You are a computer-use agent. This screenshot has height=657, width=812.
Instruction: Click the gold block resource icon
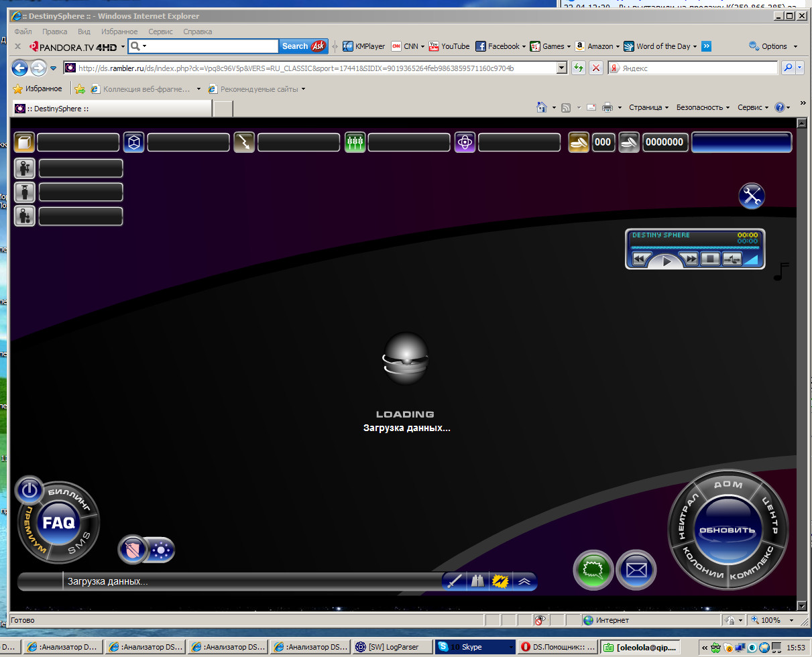(x=24, y=142)
